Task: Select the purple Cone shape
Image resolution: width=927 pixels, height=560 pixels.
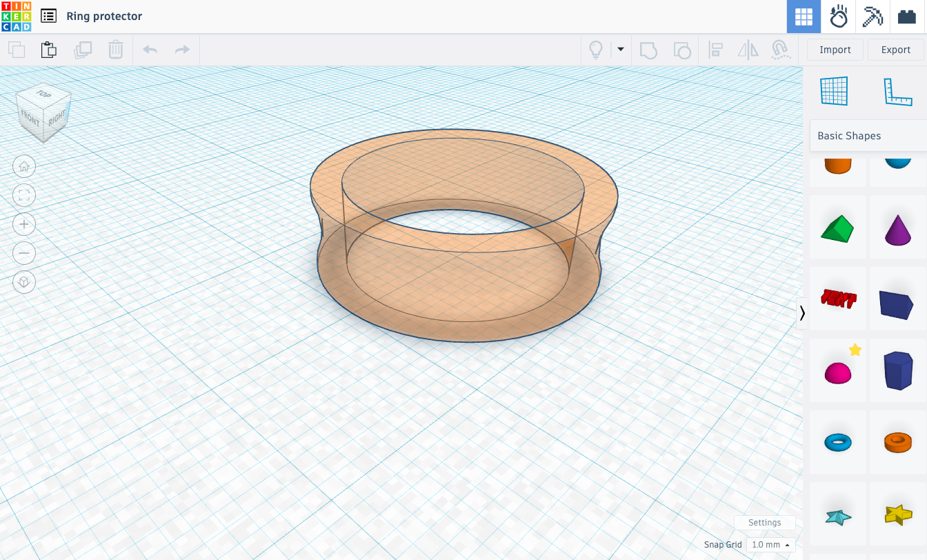Action: click(x=898, y=227)
